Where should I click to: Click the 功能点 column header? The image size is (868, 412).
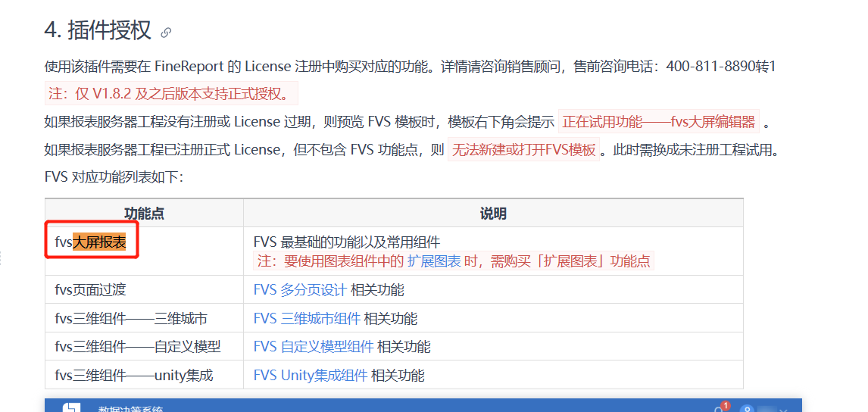144,214
